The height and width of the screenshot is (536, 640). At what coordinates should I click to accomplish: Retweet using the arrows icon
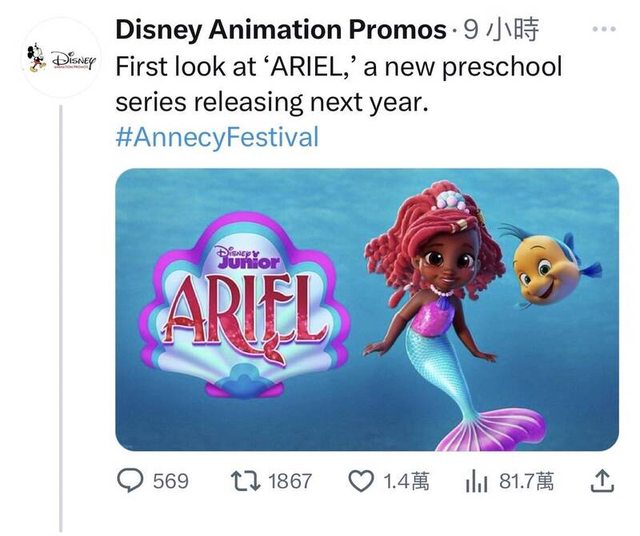[x=241, y=482]
